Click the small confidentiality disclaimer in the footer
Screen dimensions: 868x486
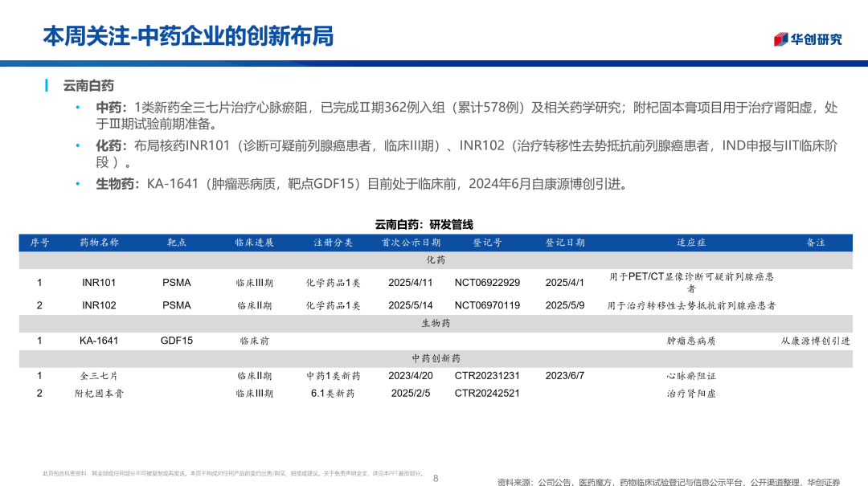click(x=233, y=474)
